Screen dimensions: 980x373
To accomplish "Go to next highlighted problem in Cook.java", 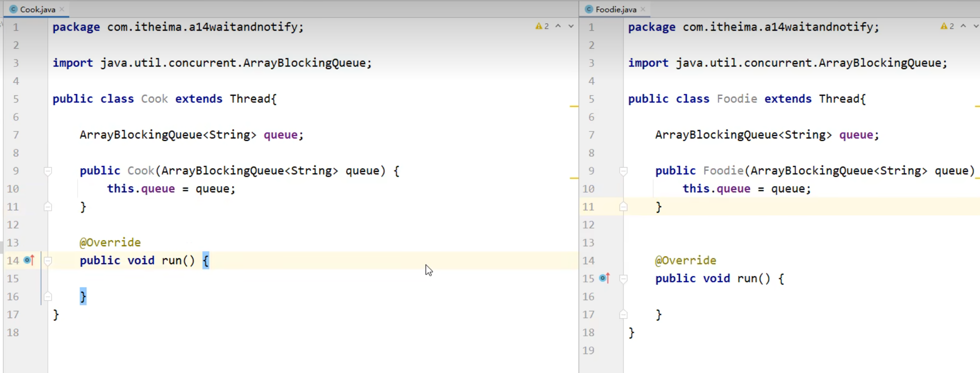I will tap(571, 26).
